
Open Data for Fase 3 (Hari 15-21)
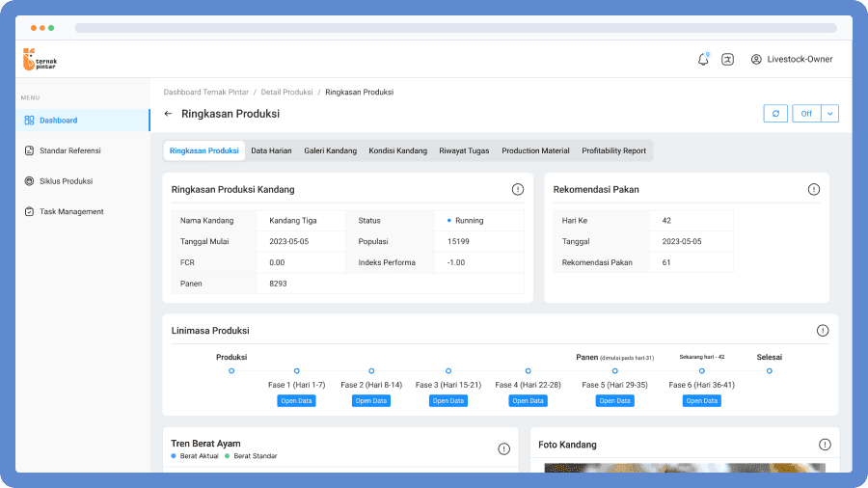448,400
